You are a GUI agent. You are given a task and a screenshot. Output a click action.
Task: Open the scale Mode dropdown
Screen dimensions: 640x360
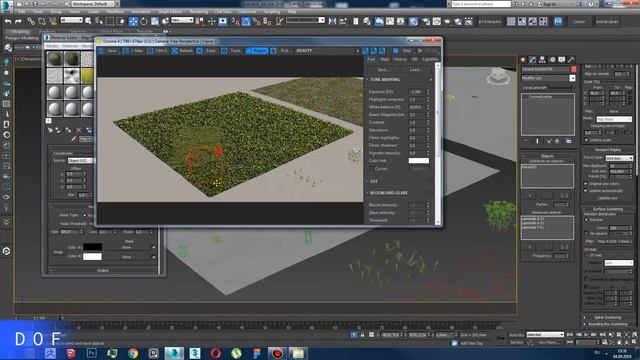point(614,119)
